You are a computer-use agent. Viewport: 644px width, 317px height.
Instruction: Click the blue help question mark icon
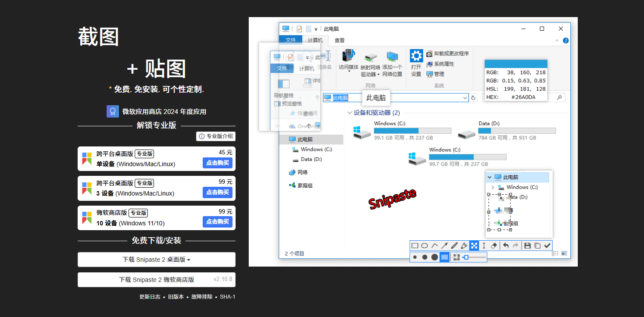click(x=566, y=40)
